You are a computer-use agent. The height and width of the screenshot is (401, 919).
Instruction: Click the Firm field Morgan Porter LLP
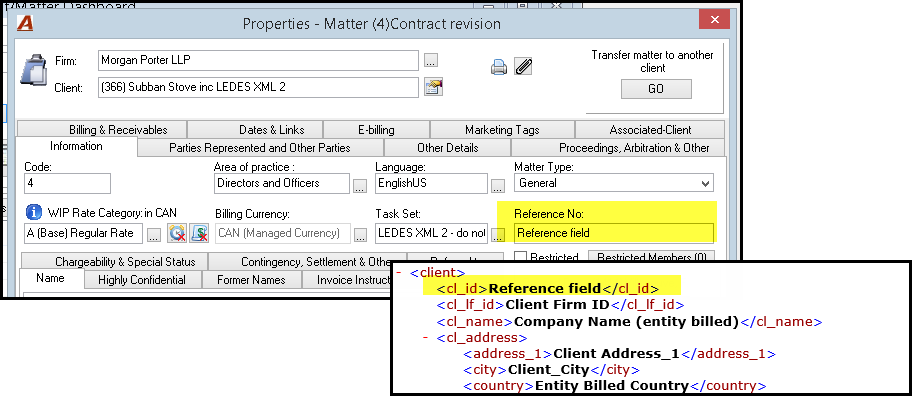tap(258, 60)
